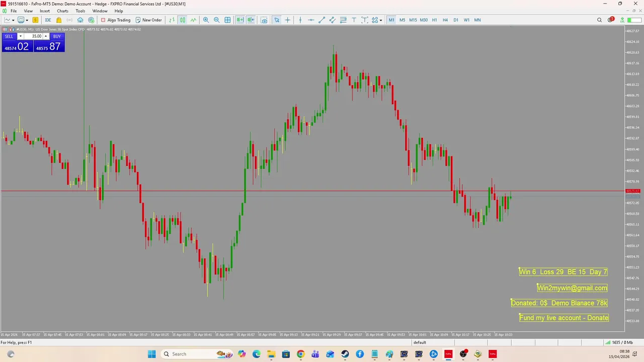The image size is (644, 362).
Task: Select the equidistant channel tool
Action: click(333, 20)
